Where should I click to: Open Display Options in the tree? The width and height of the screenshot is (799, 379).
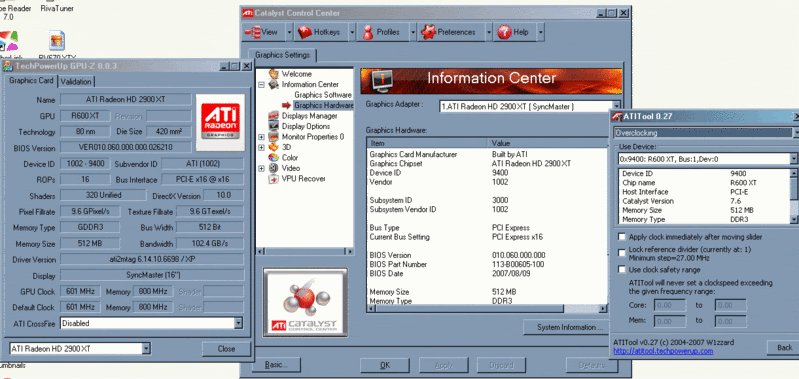coord(306,126)
